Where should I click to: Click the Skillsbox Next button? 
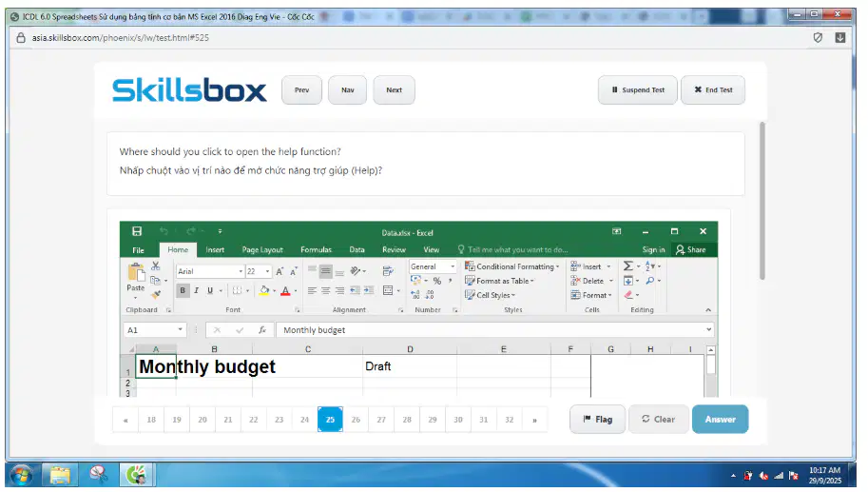click(395, 89)
